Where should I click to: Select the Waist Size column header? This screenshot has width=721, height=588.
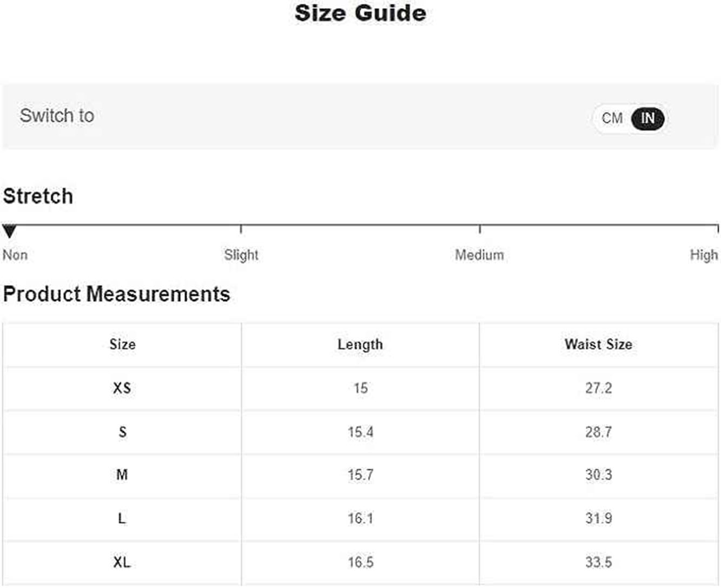tap(598, 344)
